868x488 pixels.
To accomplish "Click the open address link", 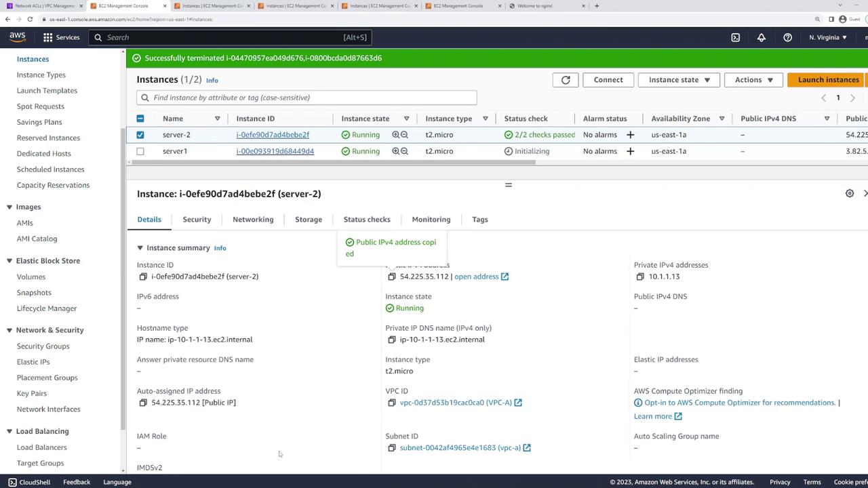I will click(481, 277).
